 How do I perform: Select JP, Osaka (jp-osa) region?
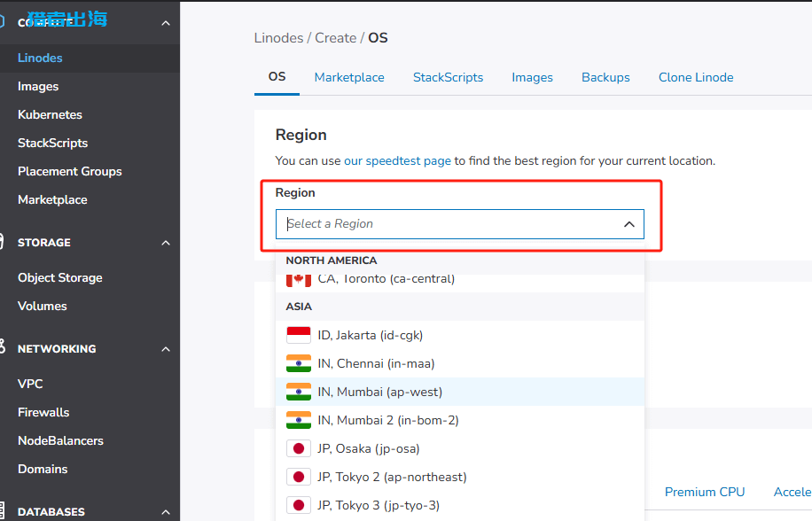click(x=460, y=448)
